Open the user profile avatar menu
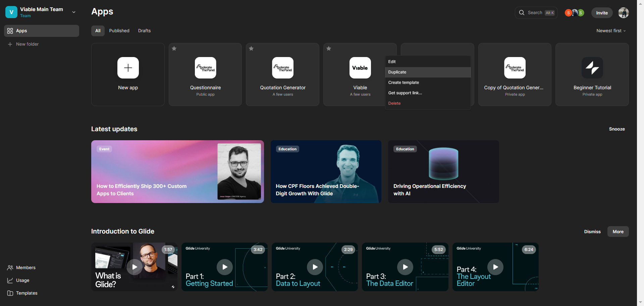 click(x=624, y=13)
